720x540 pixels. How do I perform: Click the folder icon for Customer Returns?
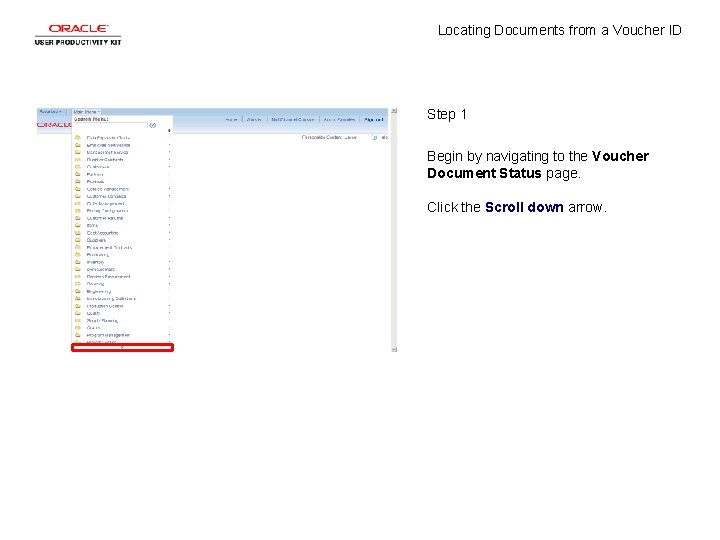click(x=78, y=218)
